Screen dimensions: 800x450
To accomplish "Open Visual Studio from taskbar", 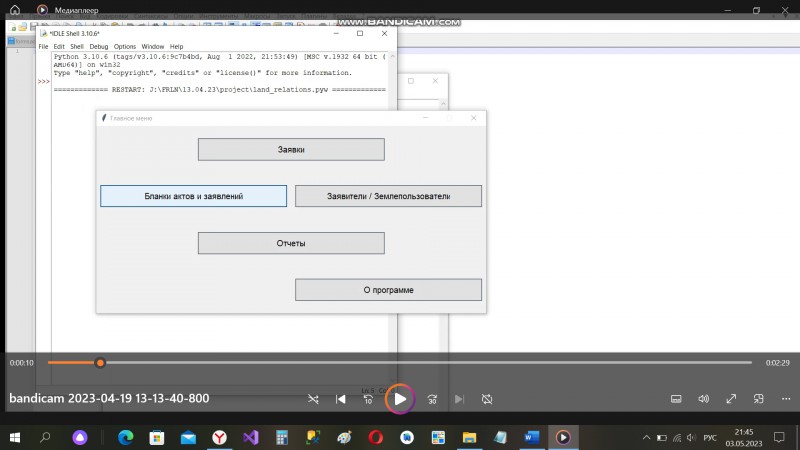I will [251, 438].
